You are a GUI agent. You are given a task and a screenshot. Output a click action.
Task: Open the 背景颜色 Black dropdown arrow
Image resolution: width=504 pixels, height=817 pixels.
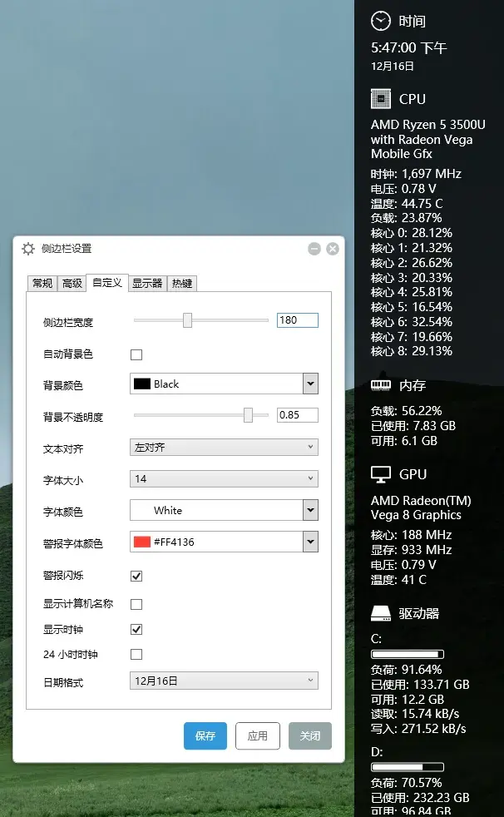pos(310,384)
